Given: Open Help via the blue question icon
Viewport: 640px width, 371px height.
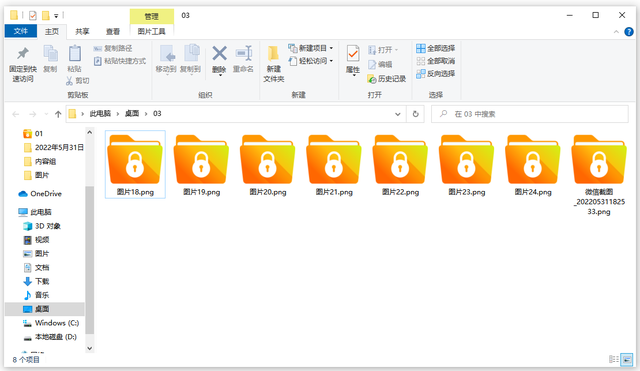Looking at the screenshot, I should point(629,31).
